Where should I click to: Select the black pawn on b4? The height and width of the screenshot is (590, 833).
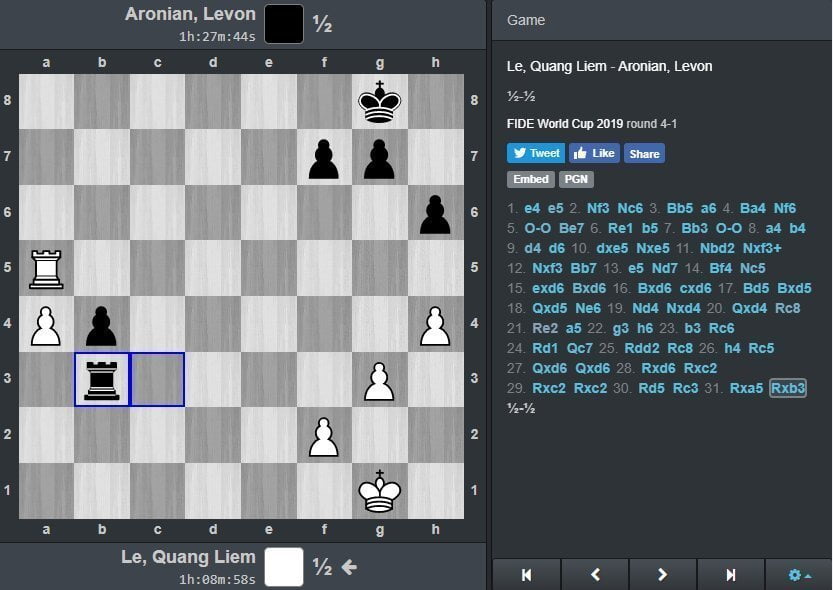tap(102, 324)
